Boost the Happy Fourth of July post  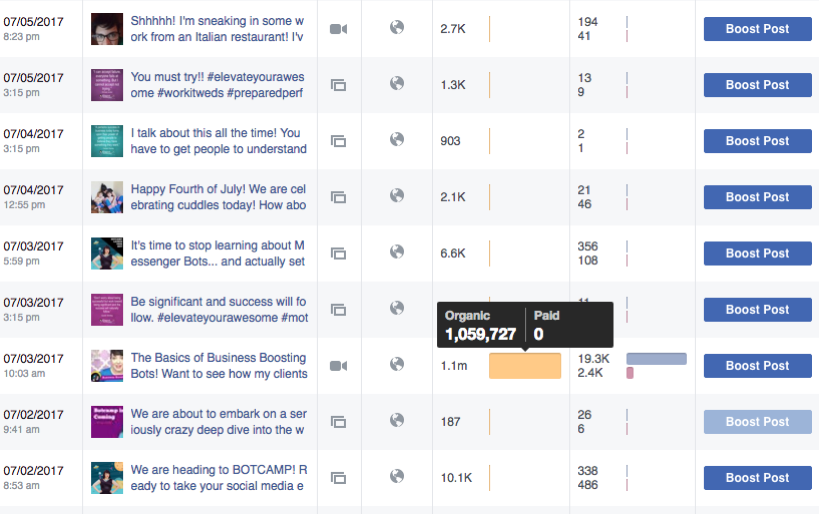[757, 197]
